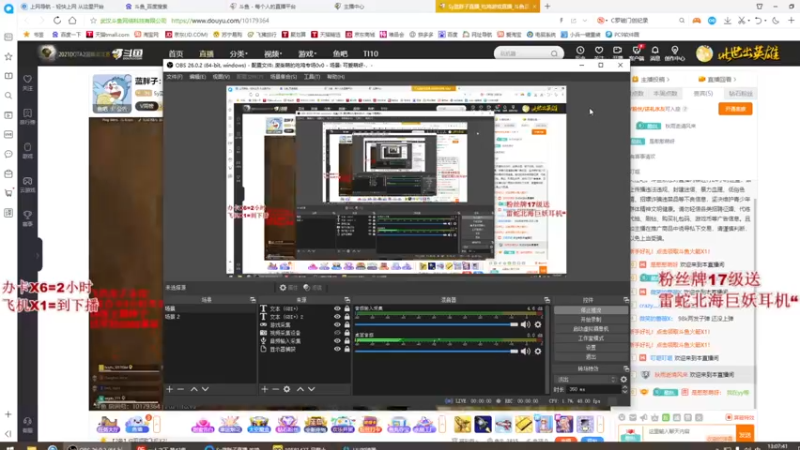Adjust desktop audio volume slider
The height and width of the screenshot is (450, 800).
(x=436, y=352)
